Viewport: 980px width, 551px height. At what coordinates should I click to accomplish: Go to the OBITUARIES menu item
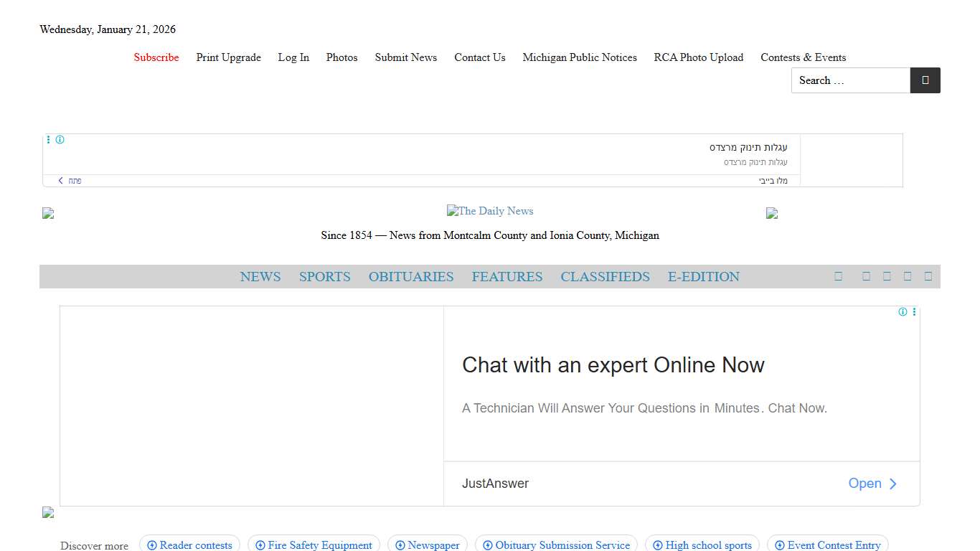tap(411, 277)
